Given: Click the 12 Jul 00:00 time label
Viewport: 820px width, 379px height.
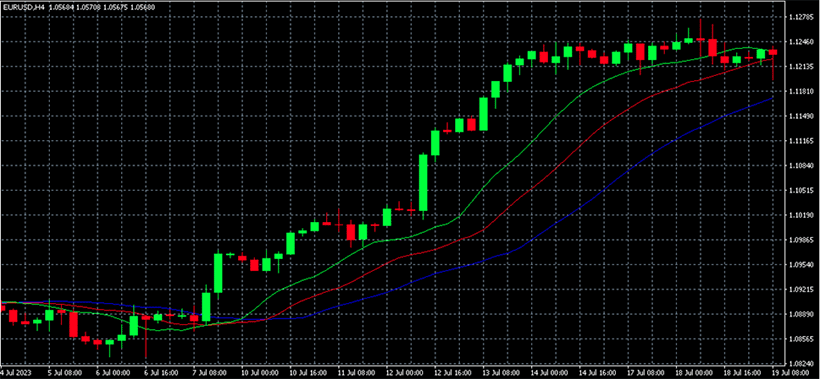Looking at the screenshot, I should [x=405, y=374].
